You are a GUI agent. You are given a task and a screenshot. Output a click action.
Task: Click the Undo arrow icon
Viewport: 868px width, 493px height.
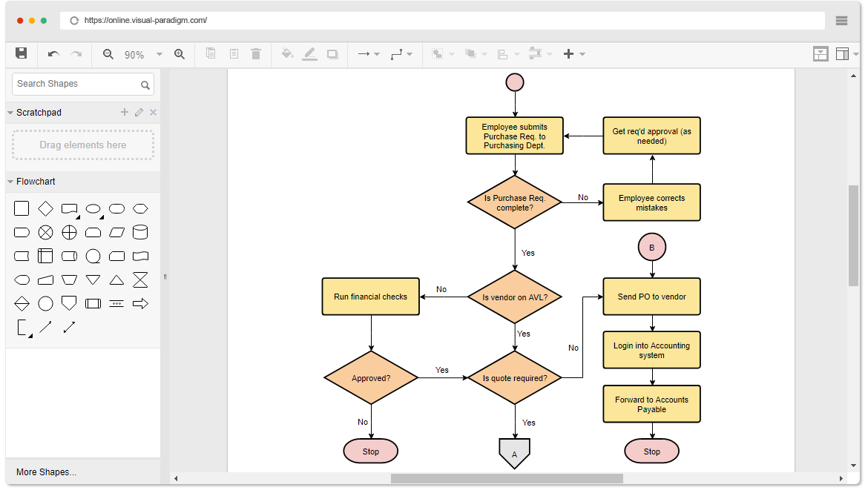point(52,53)
